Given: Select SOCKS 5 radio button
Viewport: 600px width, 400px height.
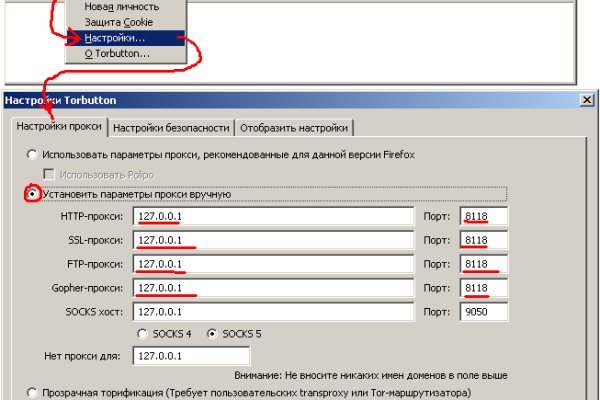Looking at the screenshot, I should (x=212, y=333).
